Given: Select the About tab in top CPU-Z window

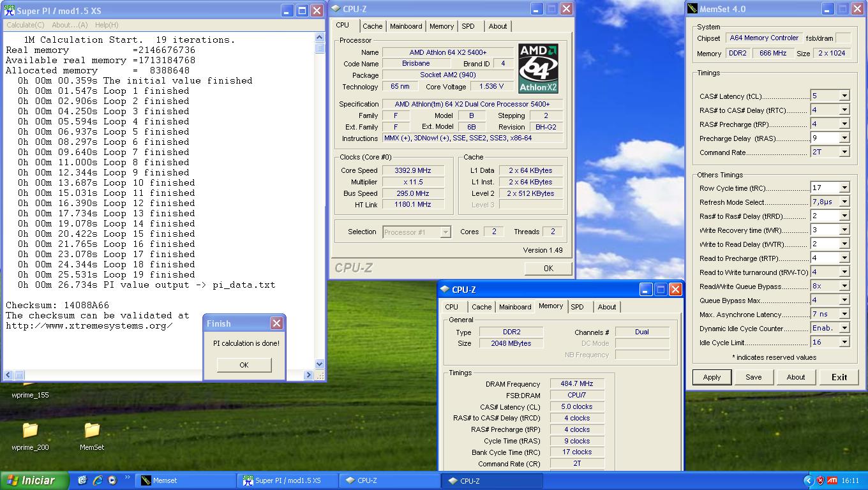Looking at the screenshot, I should tap(498, 26).
